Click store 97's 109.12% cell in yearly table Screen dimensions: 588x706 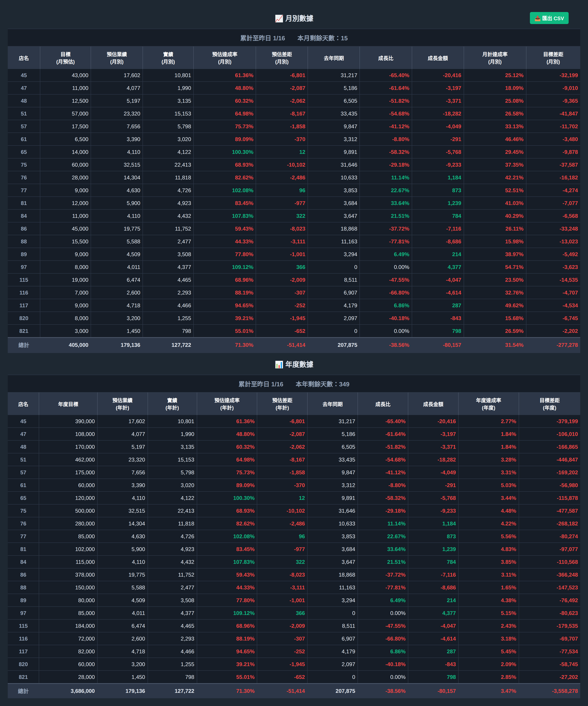(x=244, y=613)
